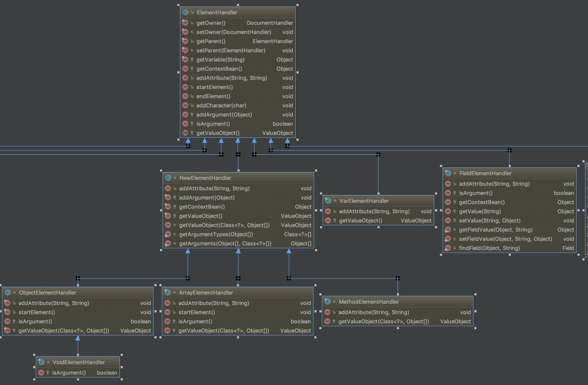Select getValueObject(Class<?>, Object[]) in NewElementHandler
This screenshot has width=588, height=385.
point(224,225)
